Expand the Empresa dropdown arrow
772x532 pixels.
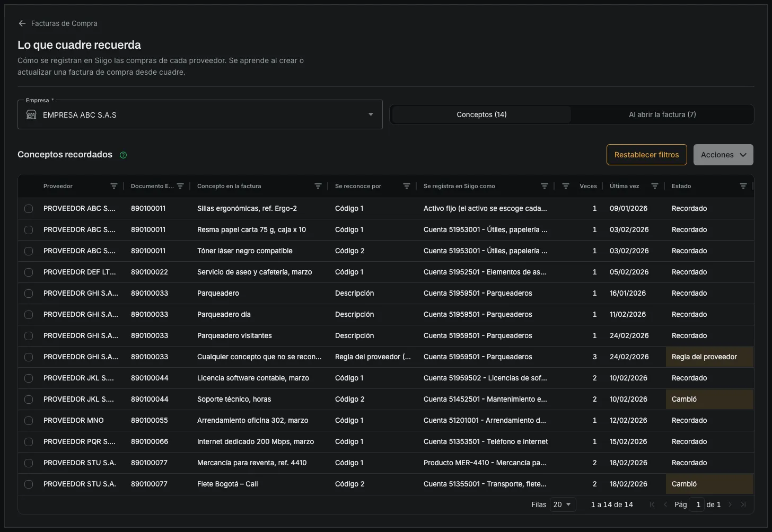(371, 114)
